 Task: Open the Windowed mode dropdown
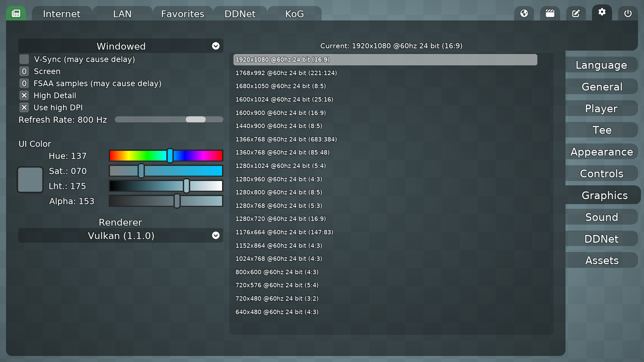(121, 46)
